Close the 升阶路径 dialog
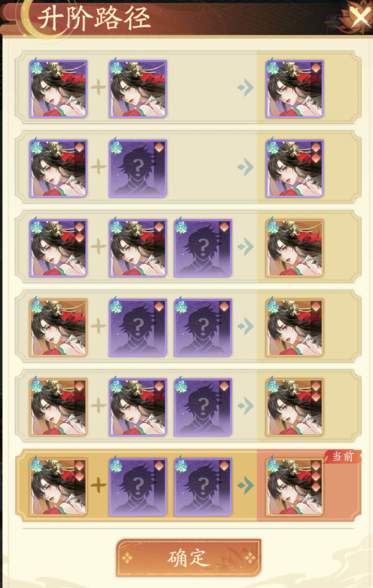The height and width of the screenshot is (588, 373). tap(360, 17)
